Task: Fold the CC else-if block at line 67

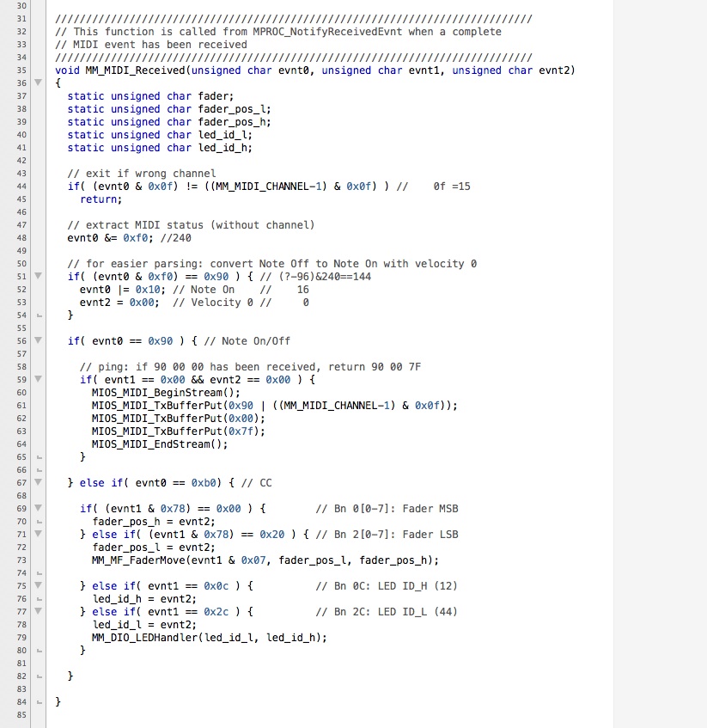Action: coord(39,482)
